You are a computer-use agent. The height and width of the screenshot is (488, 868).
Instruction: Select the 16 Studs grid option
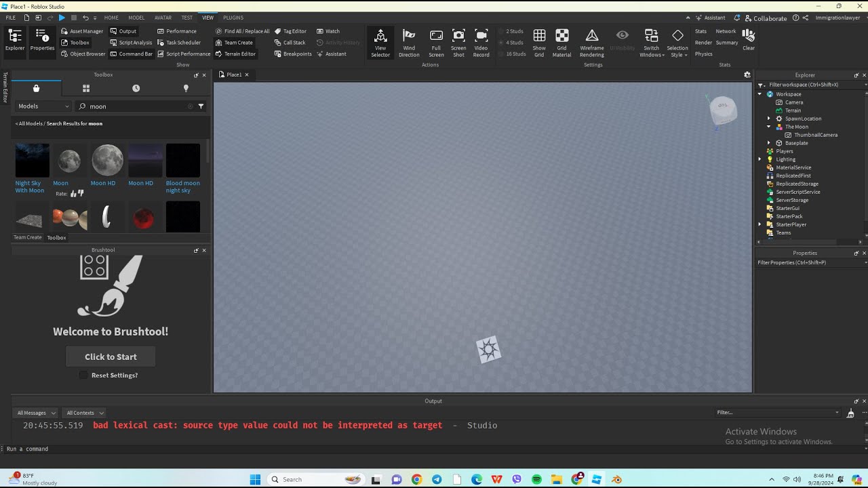pyautogui.click(x=511, y=54)
